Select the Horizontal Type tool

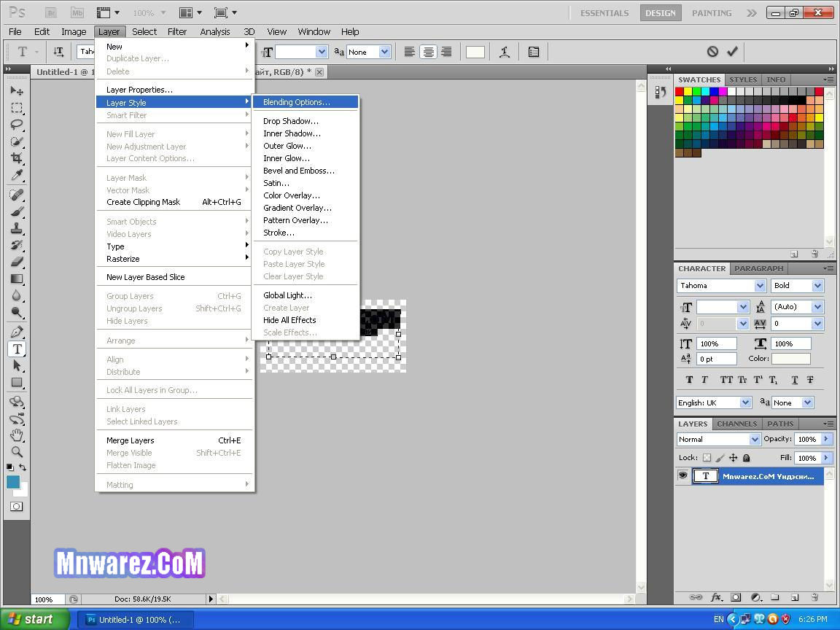pos(17,349)
